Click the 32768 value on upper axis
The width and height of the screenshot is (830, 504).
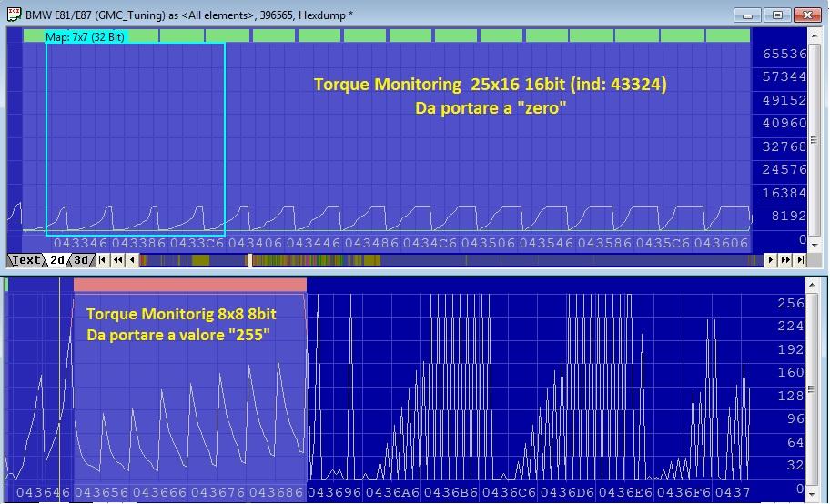point(784,146)
